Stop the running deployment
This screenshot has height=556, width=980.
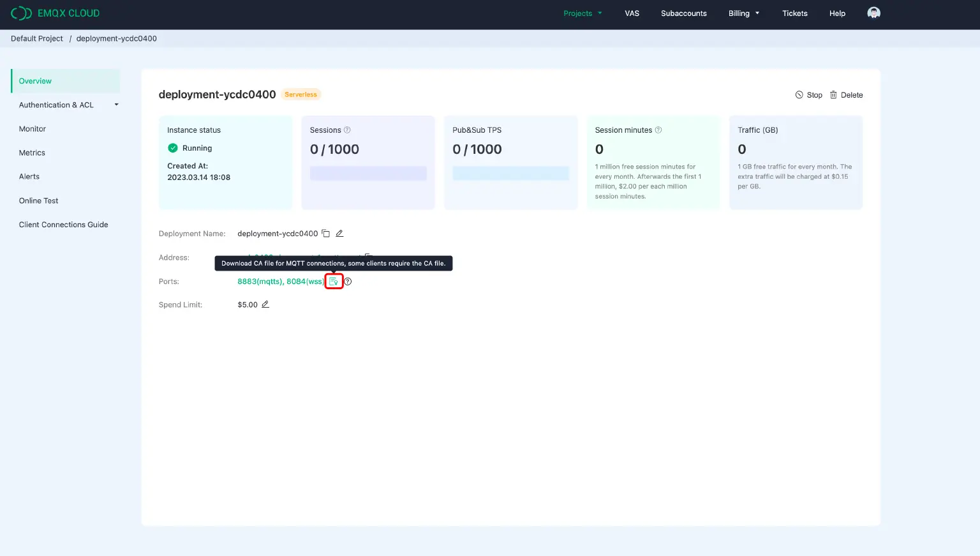[809, 94]
